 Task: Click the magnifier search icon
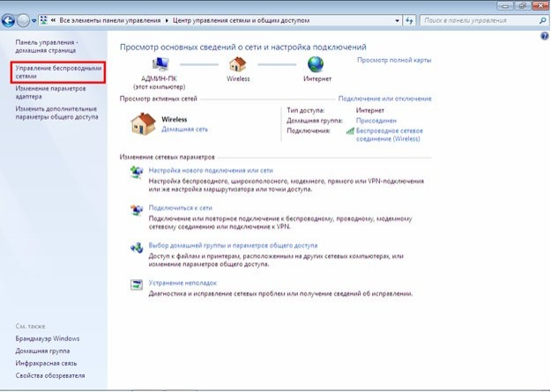click(x=542, y=21)
